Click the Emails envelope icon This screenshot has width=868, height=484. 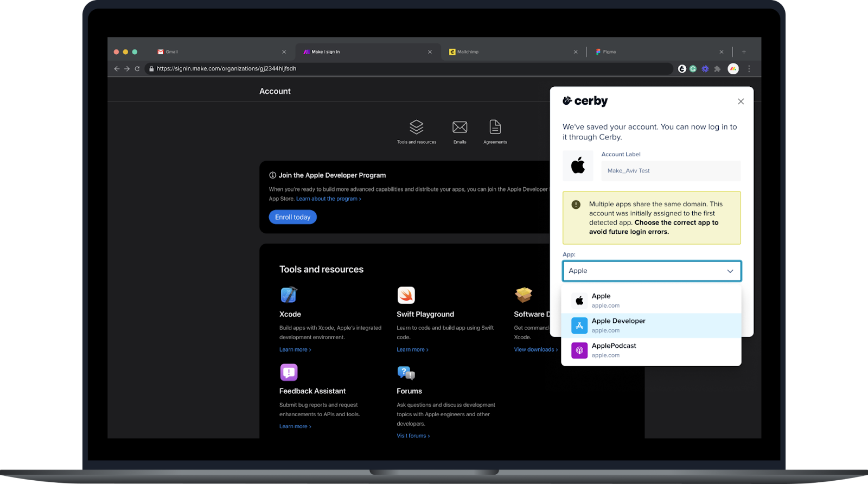tap(460, 127)
